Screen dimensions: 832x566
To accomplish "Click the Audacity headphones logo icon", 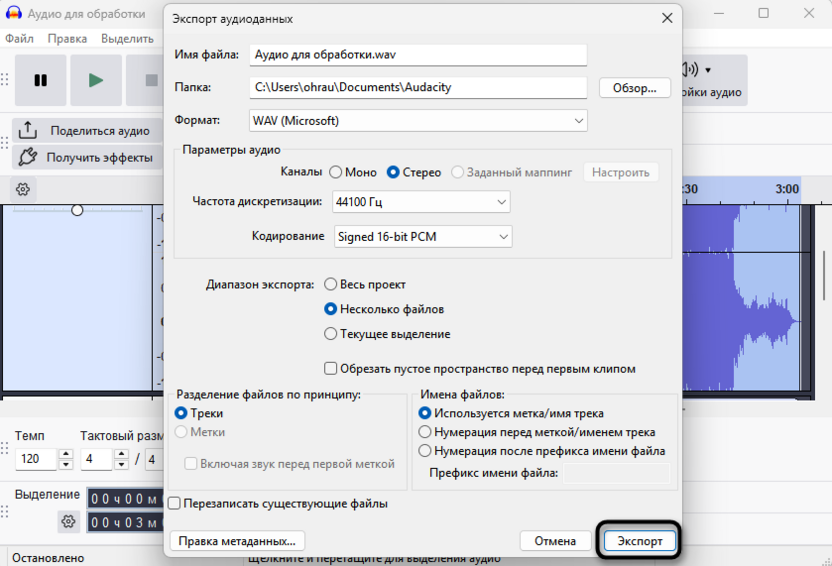I will [x=13, y=13].
